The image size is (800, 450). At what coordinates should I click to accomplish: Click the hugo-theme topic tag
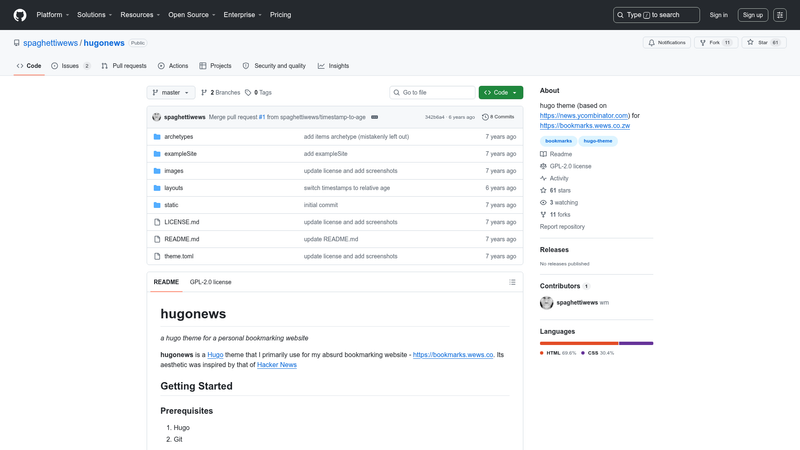pyautogui.click(x=598, y=141)
